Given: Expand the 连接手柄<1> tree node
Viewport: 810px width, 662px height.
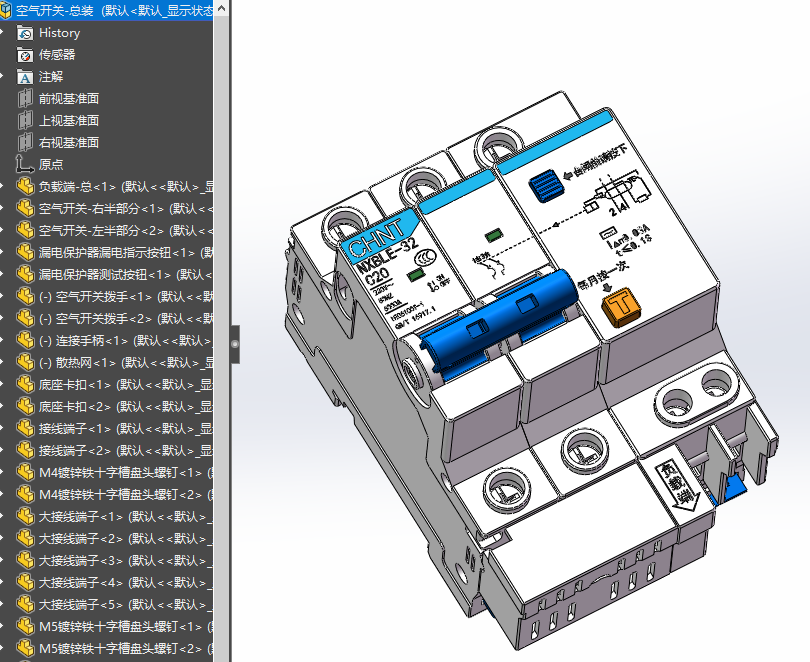Looking at the screenshot, I should [2, 340].
